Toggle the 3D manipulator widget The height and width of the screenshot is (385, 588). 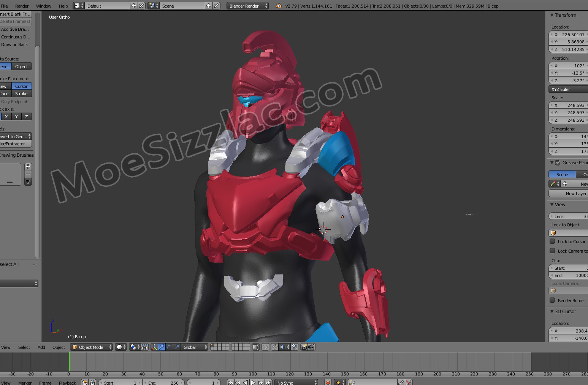(154, 347)
